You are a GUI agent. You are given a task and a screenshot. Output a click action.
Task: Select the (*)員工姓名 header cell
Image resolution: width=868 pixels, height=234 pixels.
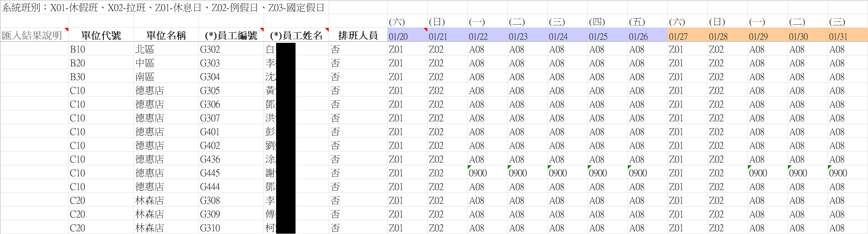click(x=296, y=36)
